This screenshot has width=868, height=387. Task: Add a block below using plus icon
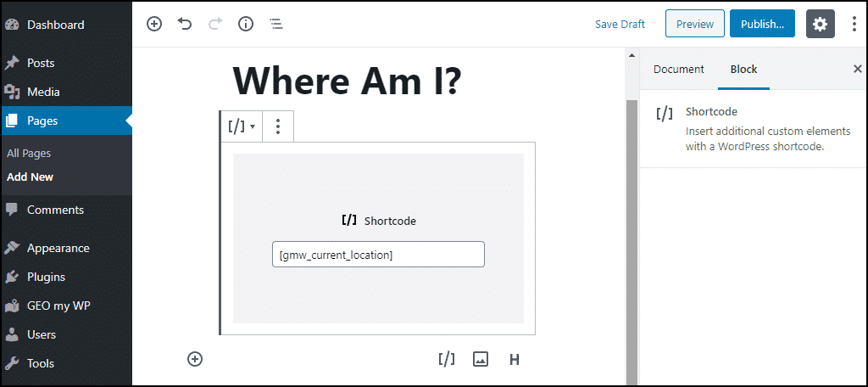195,359
